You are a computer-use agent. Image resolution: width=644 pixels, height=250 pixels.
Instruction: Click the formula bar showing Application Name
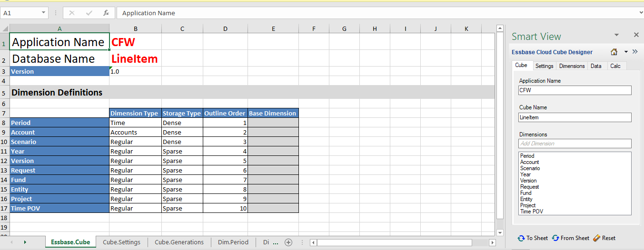click(376, 13)
